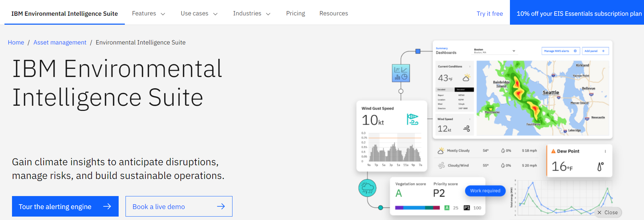The height and width of the screenshot is (220, 644).
Task: Click the Bainbridge Island map label
Action: [501, 84]
